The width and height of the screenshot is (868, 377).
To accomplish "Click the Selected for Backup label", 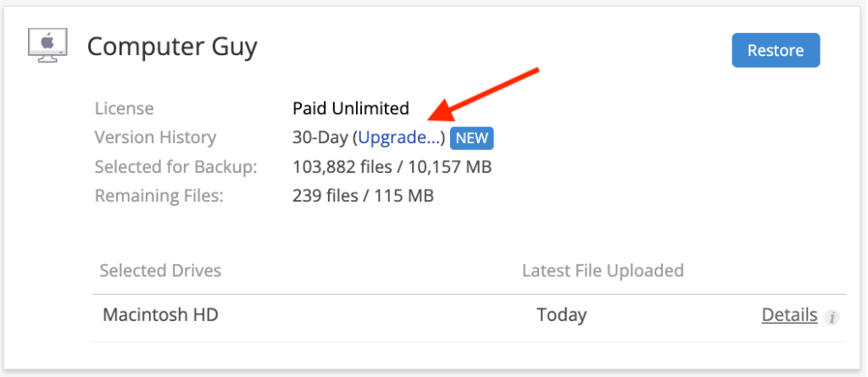I will [x=176, y=167].
